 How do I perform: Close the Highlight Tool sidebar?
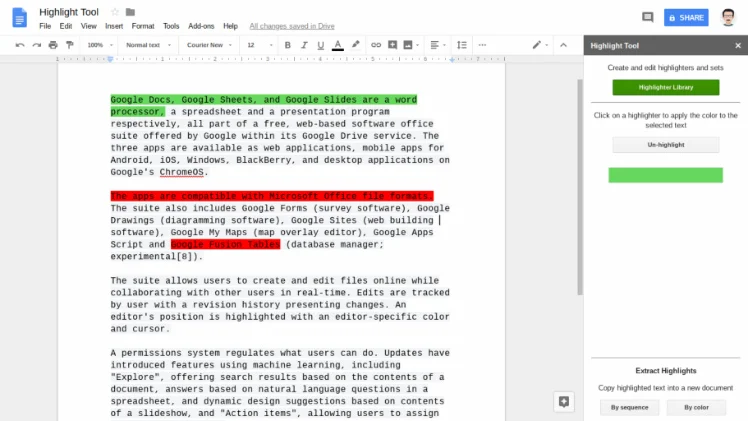pos(738,46)
